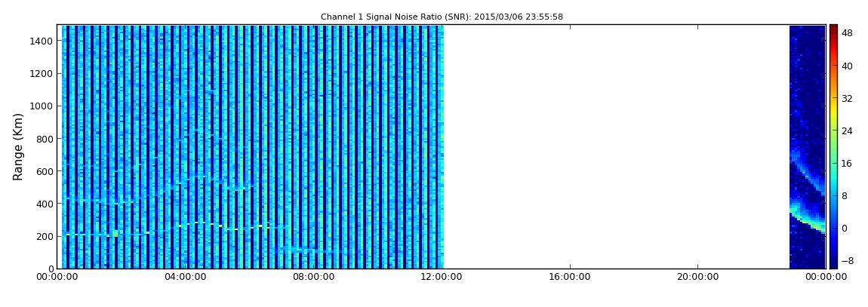Click the 12:00:00 time axis label
Viewport: 868px width, 307px height.
pos(442,277)
